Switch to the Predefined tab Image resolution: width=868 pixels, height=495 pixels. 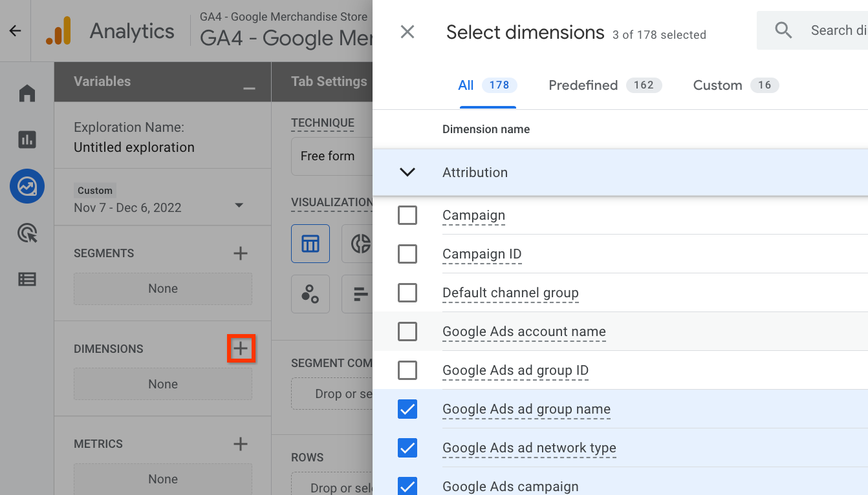point(605,85)
